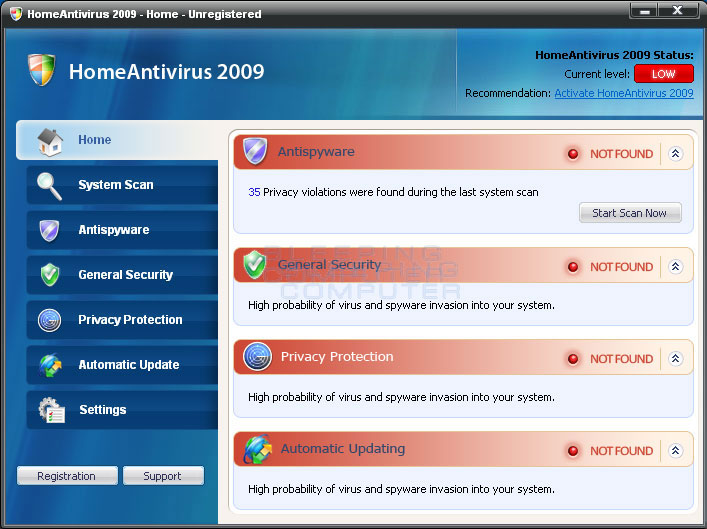Minimize the HomeAntivirus window
This screenshot has width=707, height=529.
point(644,10)
